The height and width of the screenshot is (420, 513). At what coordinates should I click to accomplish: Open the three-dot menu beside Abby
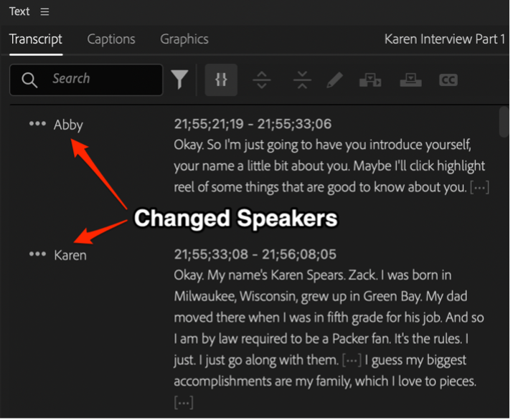tap(37, 124)
